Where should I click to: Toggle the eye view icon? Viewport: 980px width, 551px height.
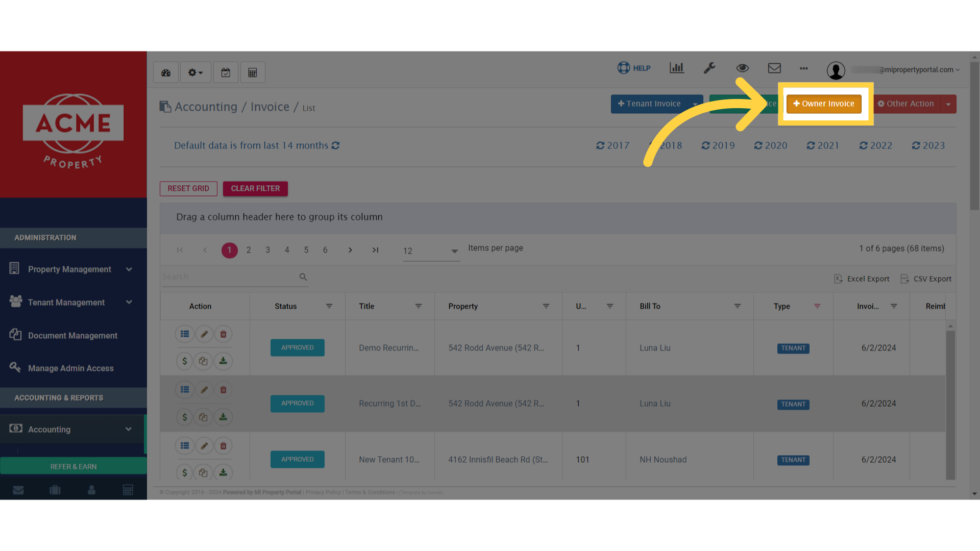tap(742, 68)
